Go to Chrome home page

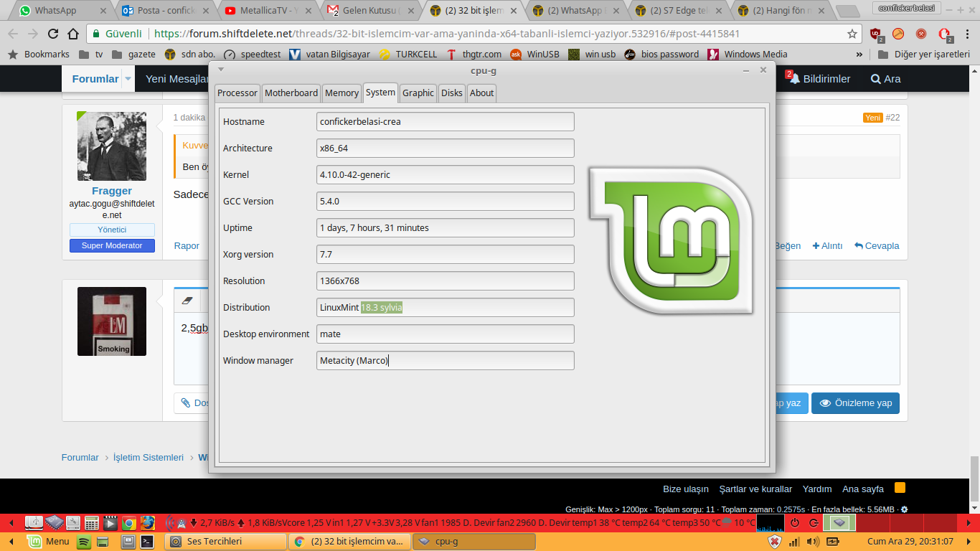[x=73, y=34]
